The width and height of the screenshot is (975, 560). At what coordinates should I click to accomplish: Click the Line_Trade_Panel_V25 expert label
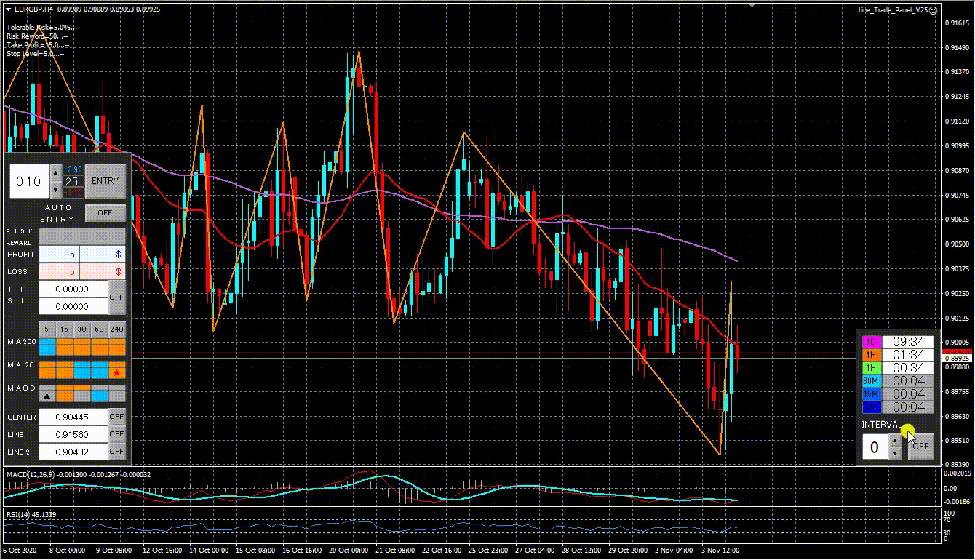pos(893,10)
